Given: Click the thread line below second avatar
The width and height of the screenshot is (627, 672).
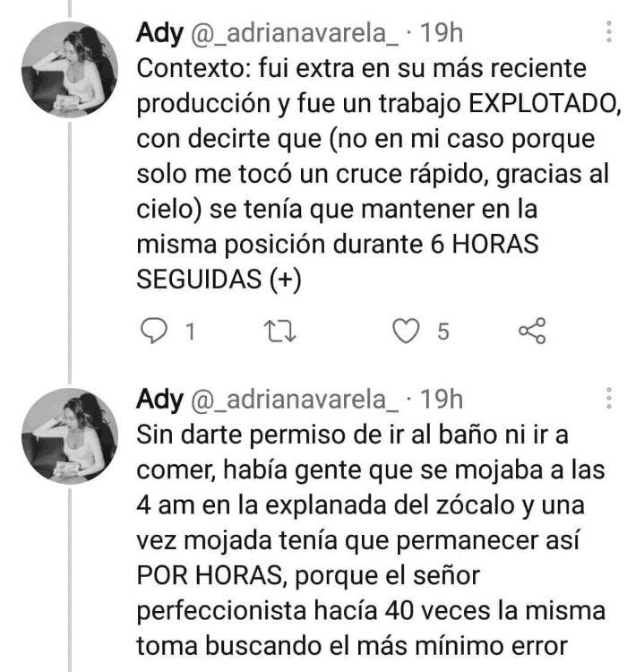Looking at the screenshot, I should [70, 581].
